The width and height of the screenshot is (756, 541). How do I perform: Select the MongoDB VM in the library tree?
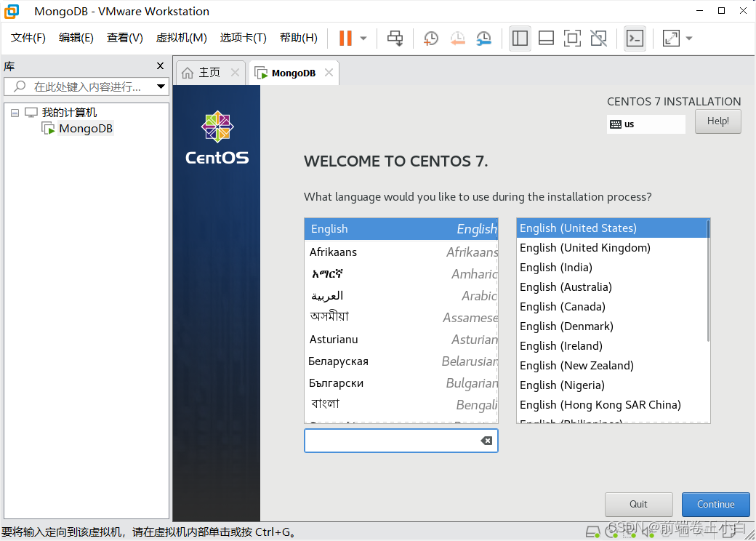tap(84, 128)
